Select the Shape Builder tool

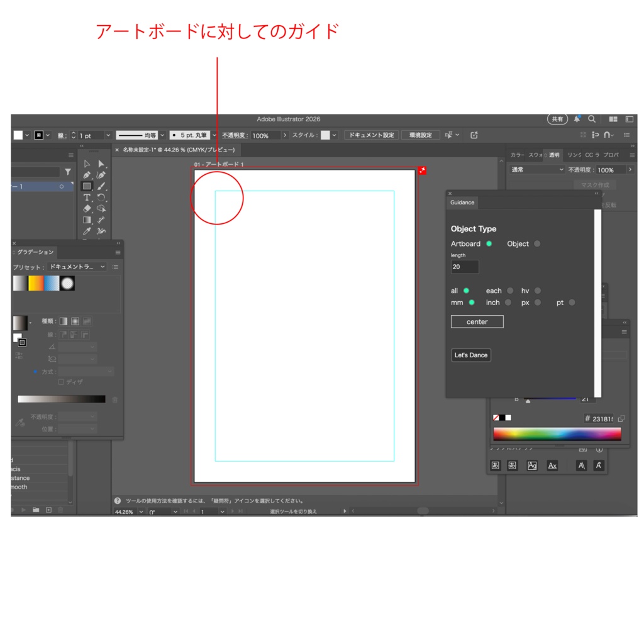[x=101, y=209]
